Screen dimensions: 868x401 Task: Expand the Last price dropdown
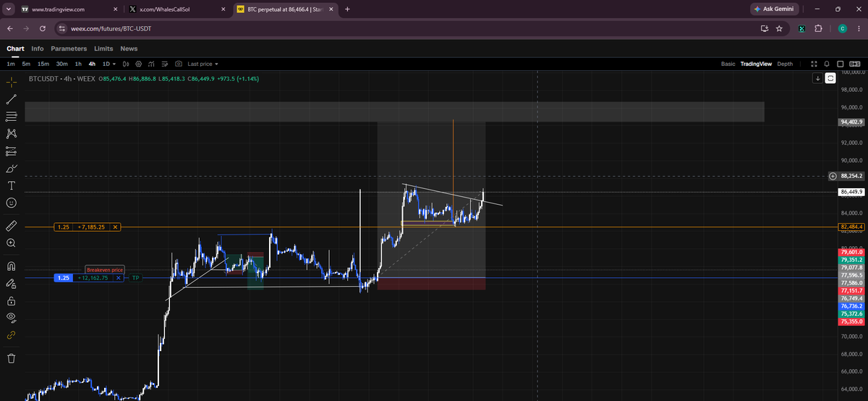point(203,64)
